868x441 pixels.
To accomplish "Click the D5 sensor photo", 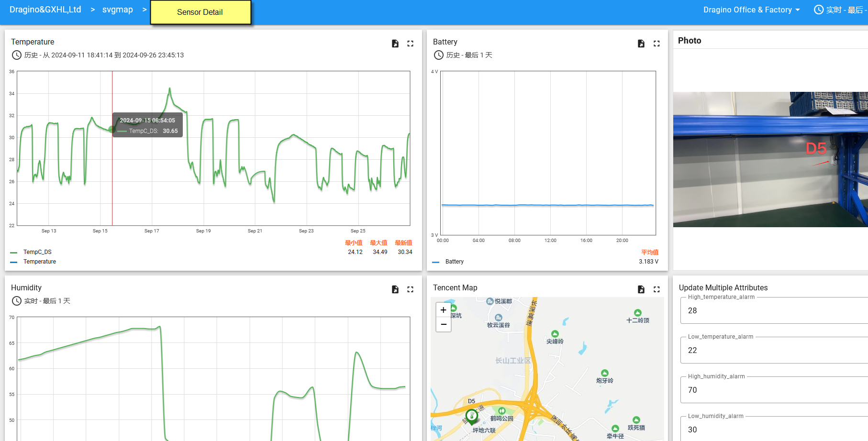I will pos(770,159).
